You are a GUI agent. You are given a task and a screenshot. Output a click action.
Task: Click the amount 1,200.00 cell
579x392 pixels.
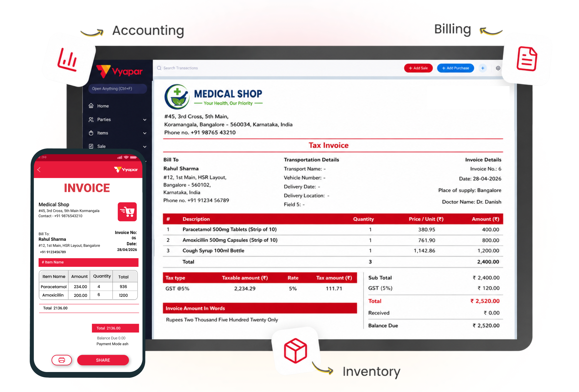click(488, 251)
